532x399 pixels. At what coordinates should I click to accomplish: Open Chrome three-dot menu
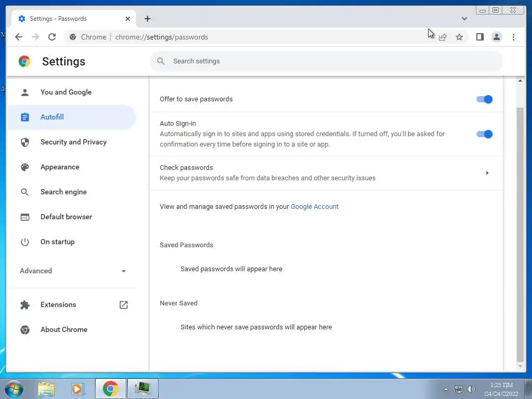[x=513, y=37]
